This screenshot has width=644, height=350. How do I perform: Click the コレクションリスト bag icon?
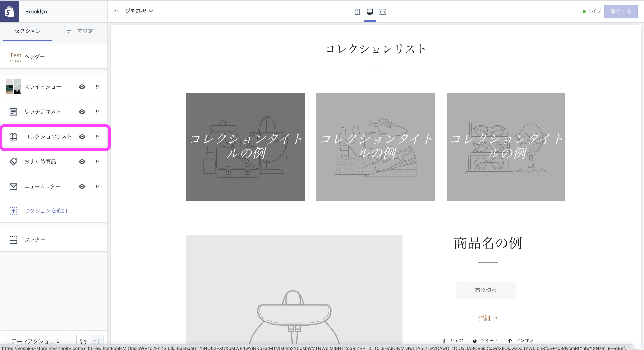pyautogui.click(x=13, y=137)
